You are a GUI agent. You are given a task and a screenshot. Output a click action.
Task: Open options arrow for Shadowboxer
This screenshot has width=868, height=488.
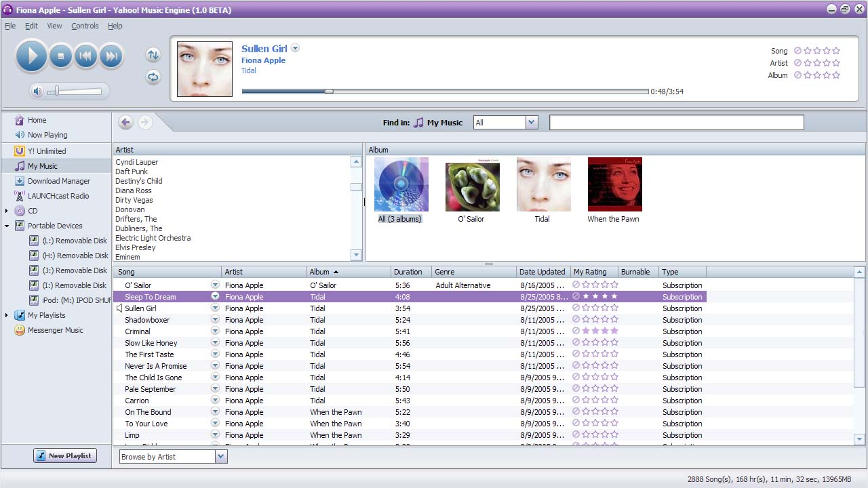pyautogui.click(x=215, y=319)
